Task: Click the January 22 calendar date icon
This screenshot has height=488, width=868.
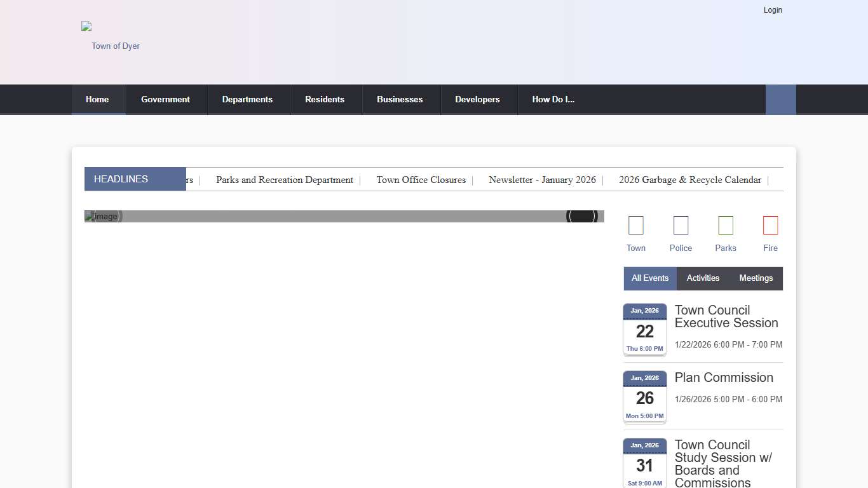Action: tap(644, 330)
